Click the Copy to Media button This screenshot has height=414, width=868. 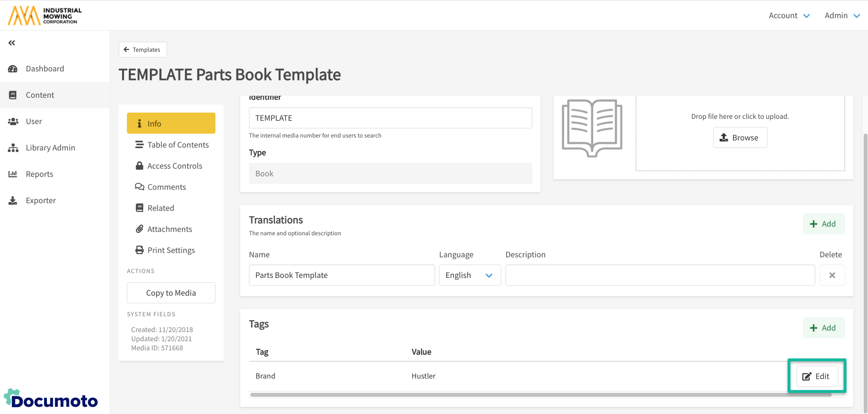tap(171, 293)
